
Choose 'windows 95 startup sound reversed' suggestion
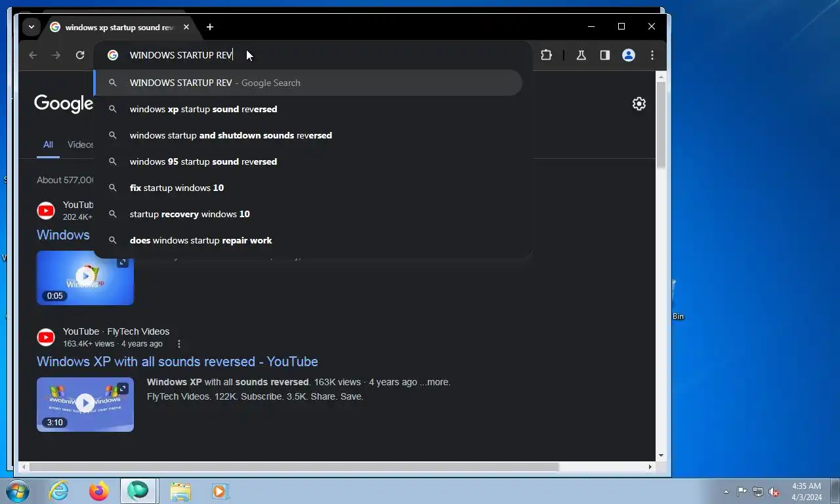308,161
